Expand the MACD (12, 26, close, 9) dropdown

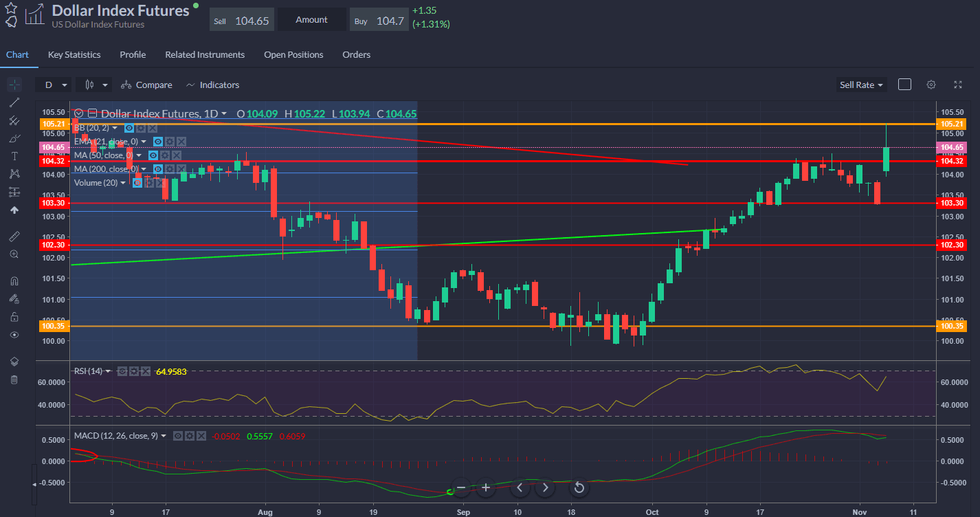(164, 436)
